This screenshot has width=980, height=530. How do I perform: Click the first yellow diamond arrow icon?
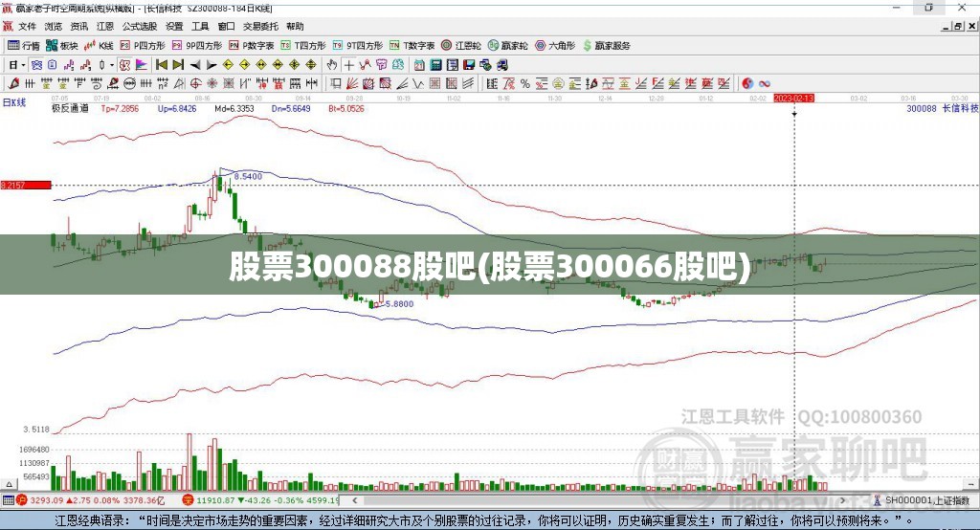point(228,64)
